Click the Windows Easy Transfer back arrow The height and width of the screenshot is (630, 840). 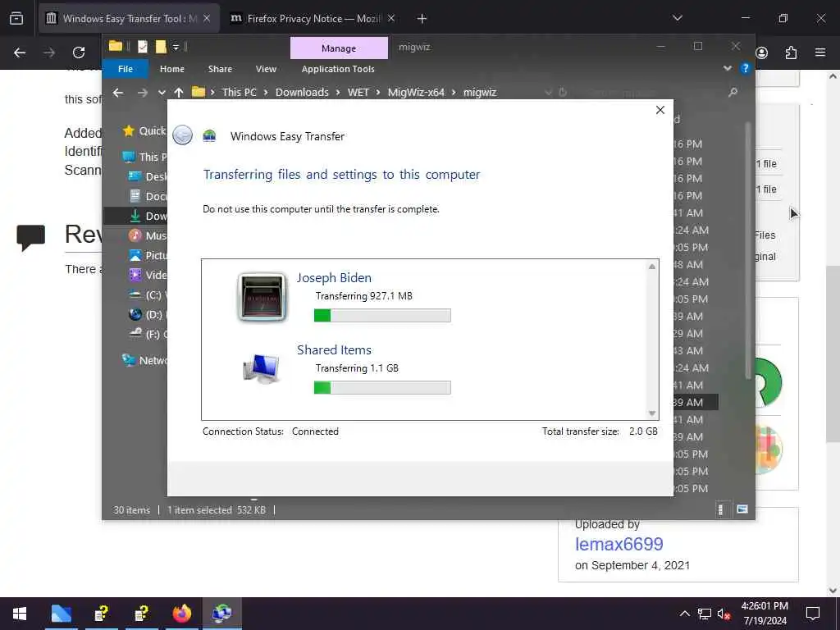pyautogui.click(x=183, y=135)
